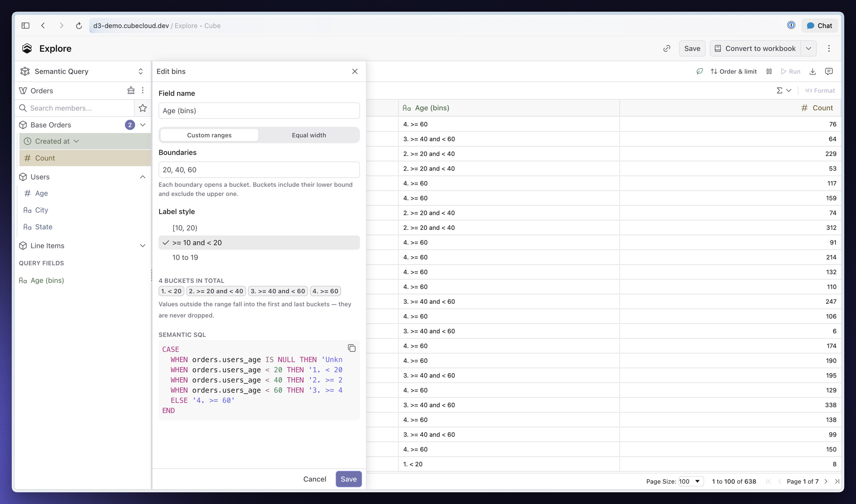856x504 pixels.
Task: Click the green leaf icon in results toolbar
Action: coord(699,71)
